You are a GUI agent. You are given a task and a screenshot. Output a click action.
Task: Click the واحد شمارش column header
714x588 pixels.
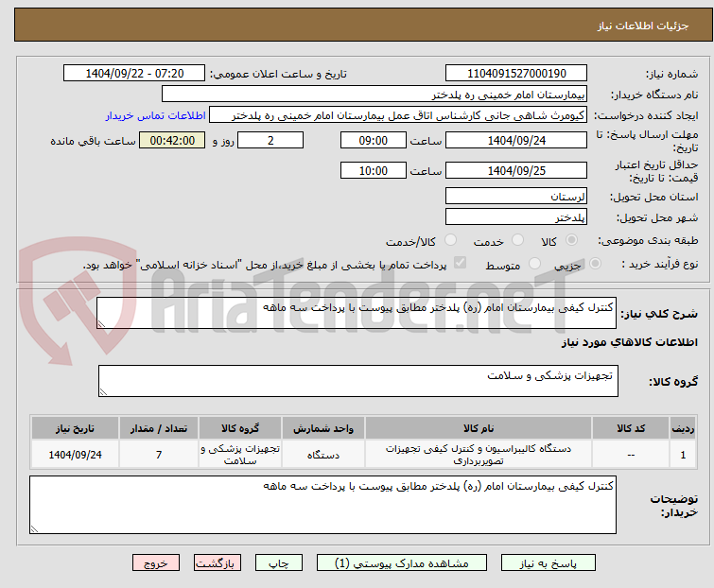(x=322, y=428)
